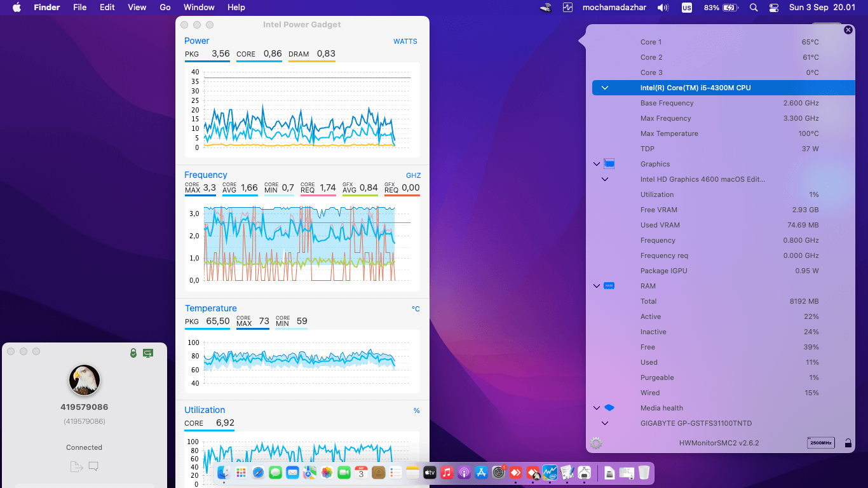Viewport: 868px width, 488px height.
Task: Click the file transfer icon under Connected
Action: coord(76,467)
